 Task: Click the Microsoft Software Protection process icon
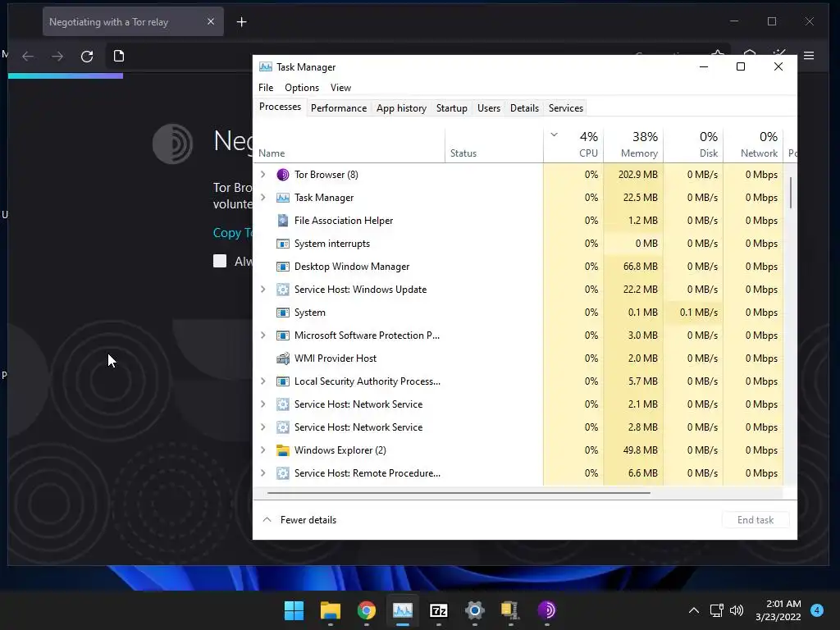[x=283, y=336]
